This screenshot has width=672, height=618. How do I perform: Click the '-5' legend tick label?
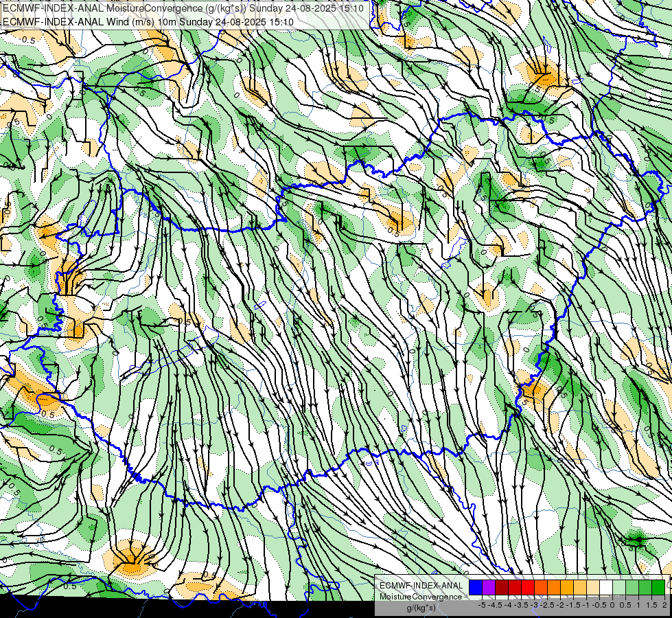482,605
